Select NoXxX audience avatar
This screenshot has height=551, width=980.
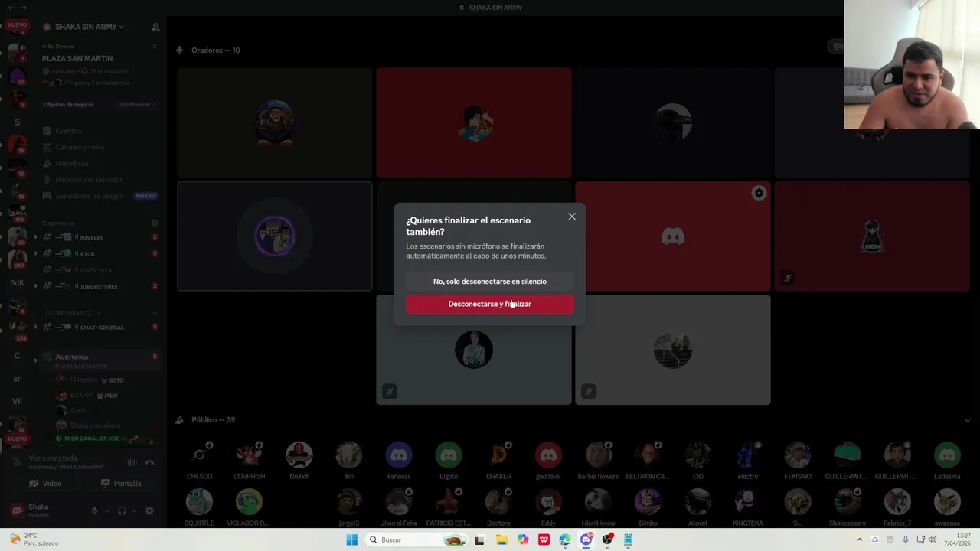299,455
